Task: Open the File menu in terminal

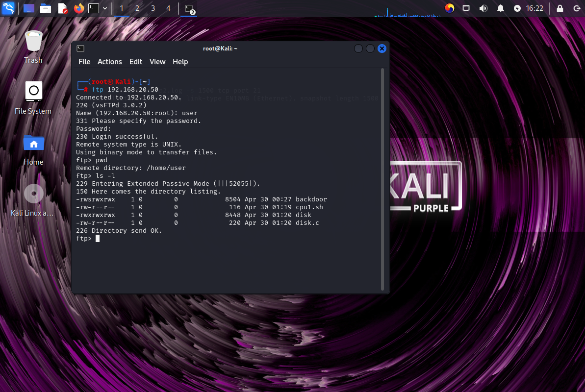Action: click(x=84, y=62)
